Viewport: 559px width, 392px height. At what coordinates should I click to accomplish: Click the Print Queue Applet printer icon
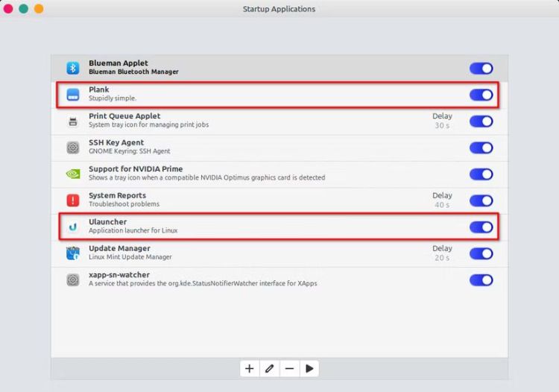tap(73, 121)
